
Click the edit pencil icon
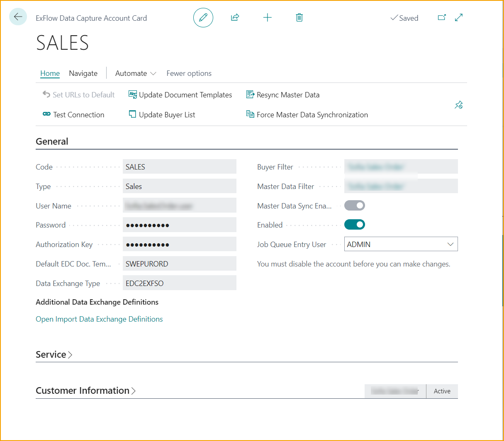(203, 17)
